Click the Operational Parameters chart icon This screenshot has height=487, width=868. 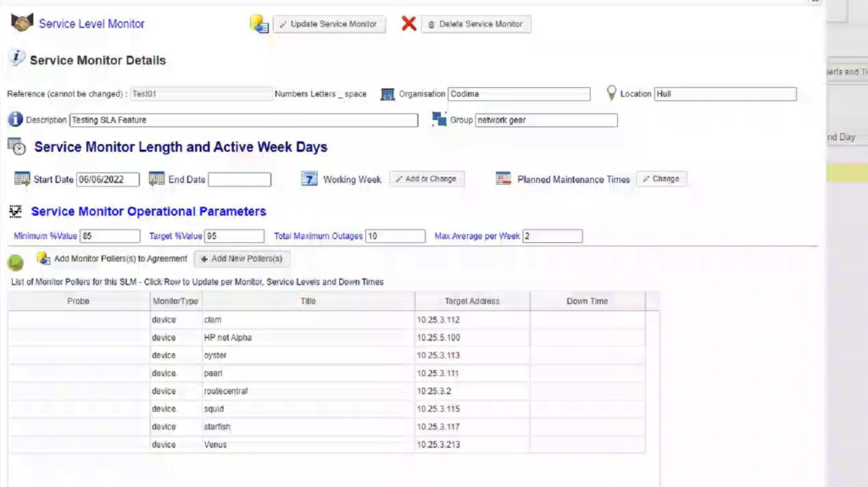[15, 212]
